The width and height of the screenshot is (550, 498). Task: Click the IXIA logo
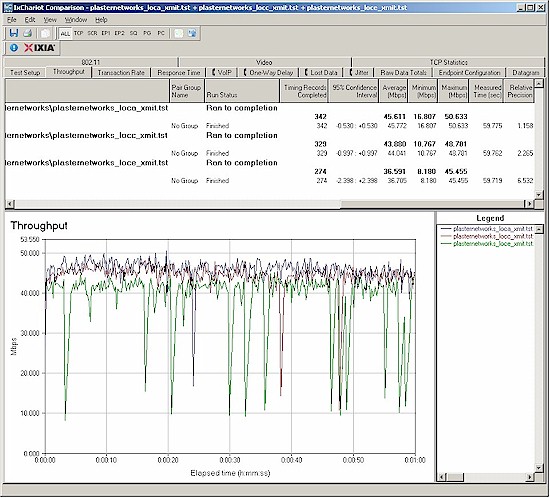coord(40,48)
